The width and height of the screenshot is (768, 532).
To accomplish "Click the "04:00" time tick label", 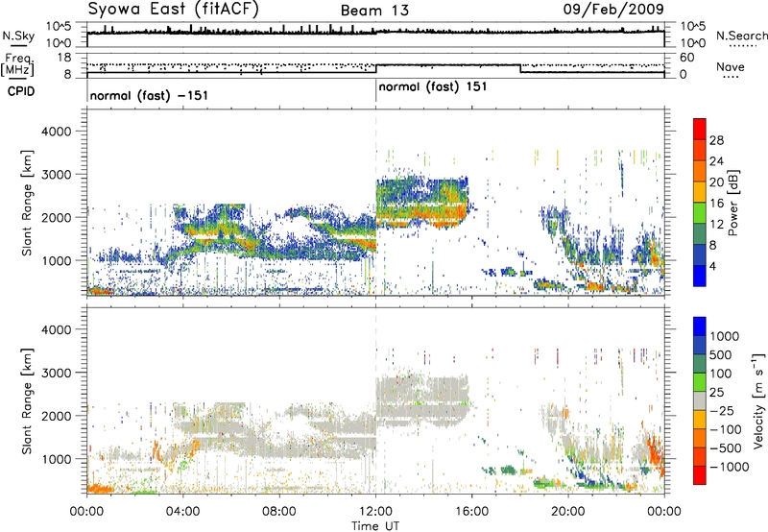I will pos(182,512).
